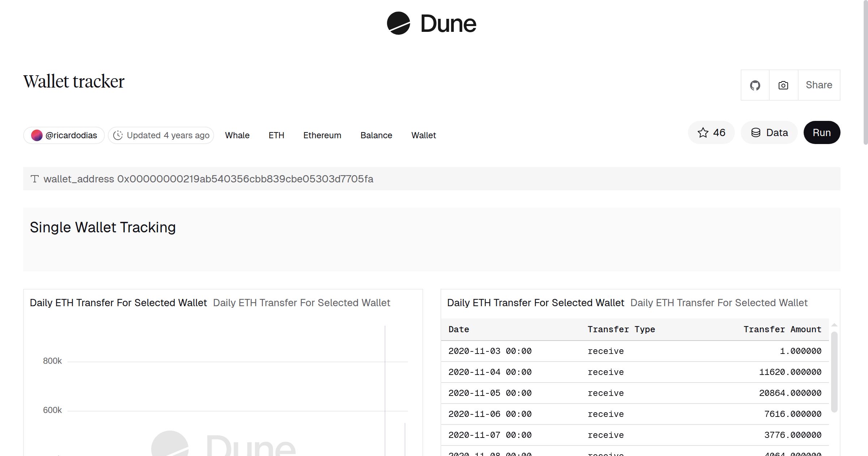Open the Data panel

coord(769,132)
